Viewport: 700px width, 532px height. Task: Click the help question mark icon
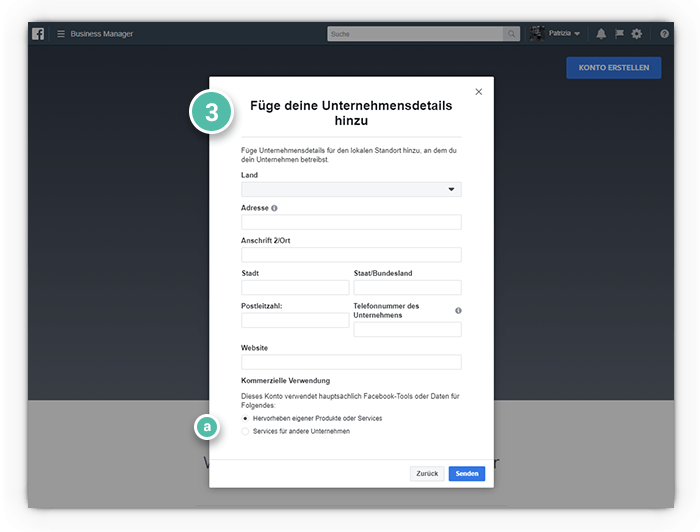click(665, 34)
